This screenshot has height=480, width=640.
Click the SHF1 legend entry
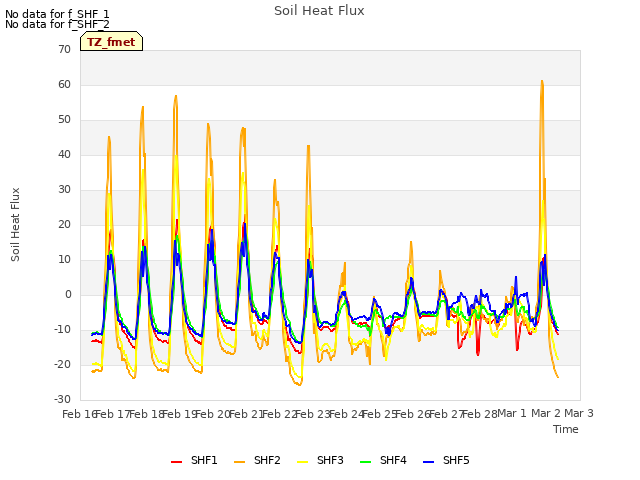click(x=194, y=460)
